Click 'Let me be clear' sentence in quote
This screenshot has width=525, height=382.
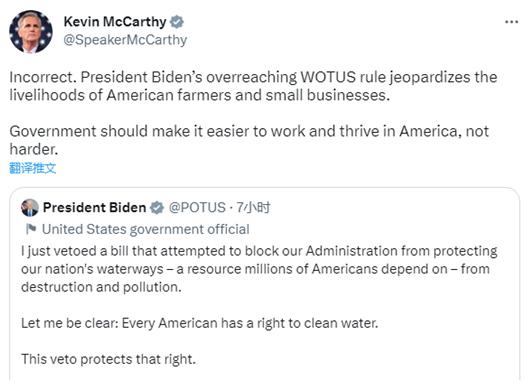pyautogui.click(x=200, y=323)
